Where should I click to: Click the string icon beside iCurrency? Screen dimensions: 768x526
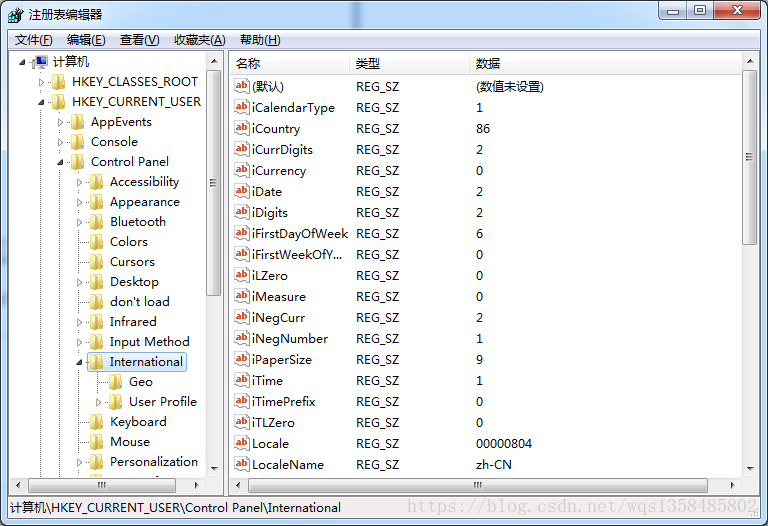click(241, 170)
